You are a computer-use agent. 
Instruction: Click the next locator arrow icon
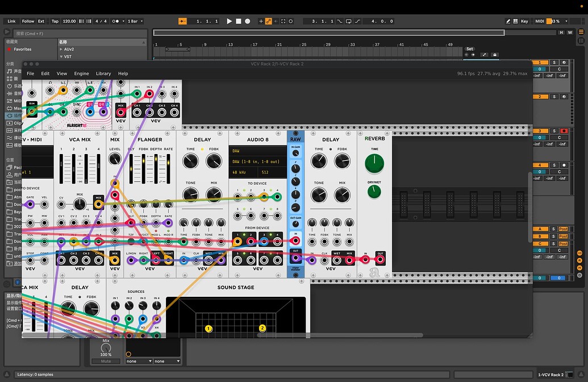473,55
